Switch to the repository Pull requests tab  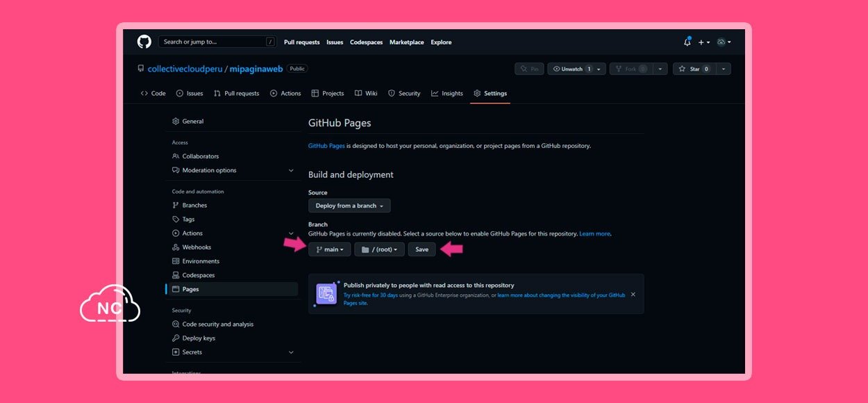[x=236, y=93]
